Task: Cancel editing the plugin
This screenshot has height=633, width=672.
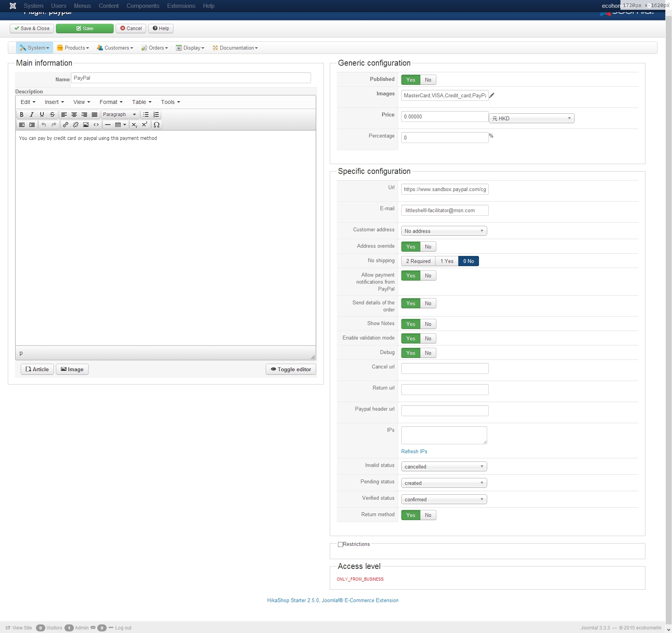Action: (131, 29)
